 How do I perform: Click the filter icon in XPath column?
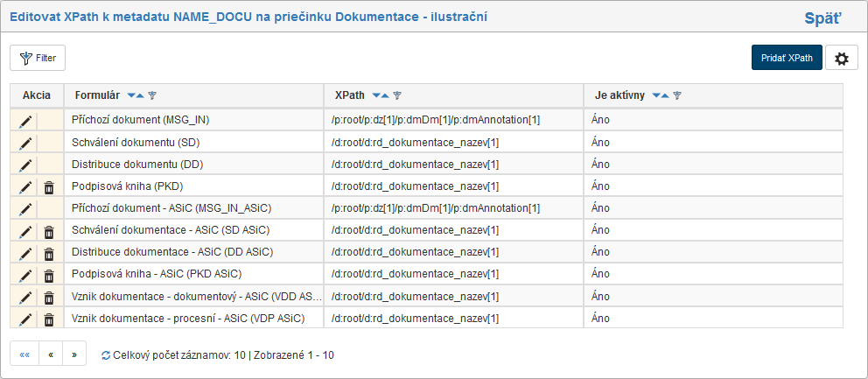[x=396, y=95]
